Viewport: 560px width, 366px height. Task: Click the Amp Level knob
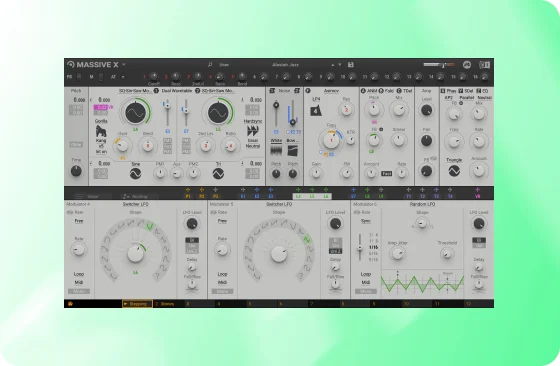point(426,110)
